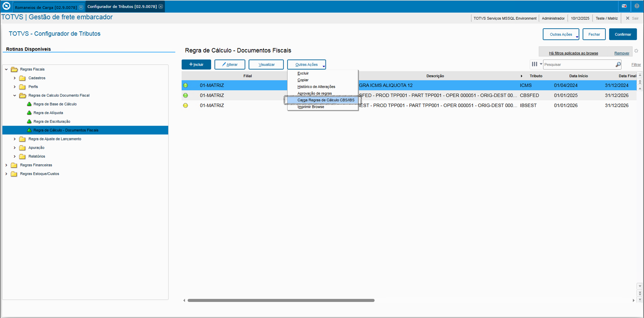
Task: Click the TOTVS logo icon in the title bar
Action: [x=6, y=6]
